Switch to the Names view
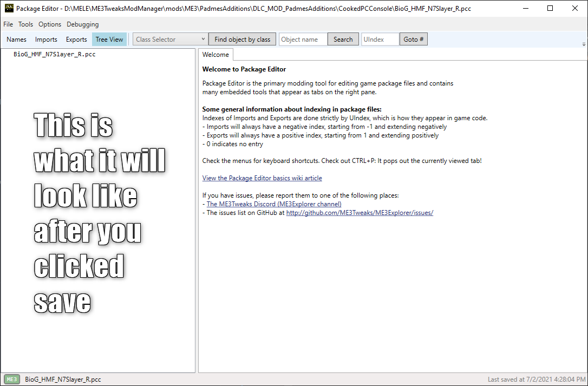Viewport: 588px width, 386px height. (x=16, y=40)
